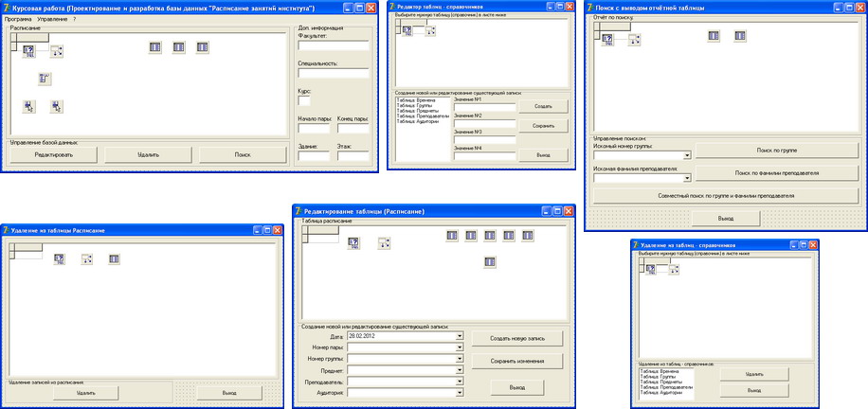868x409 pixels.
Task: Select DataSource icon in Удаление из таблицы Расписание form
Action: [87, 258]
